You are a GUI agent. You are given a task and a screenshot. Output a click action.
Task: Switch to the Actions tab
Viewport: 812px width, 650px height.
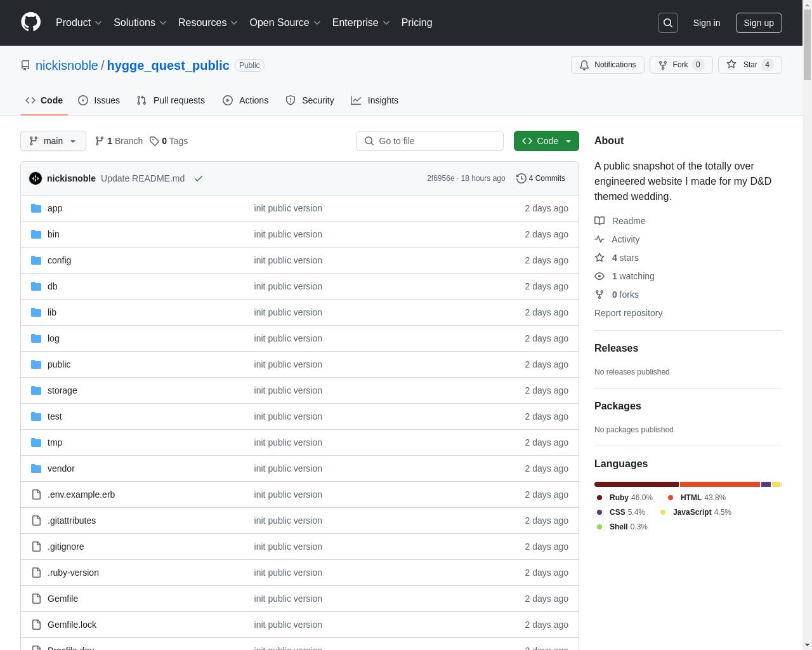point(246,100)
